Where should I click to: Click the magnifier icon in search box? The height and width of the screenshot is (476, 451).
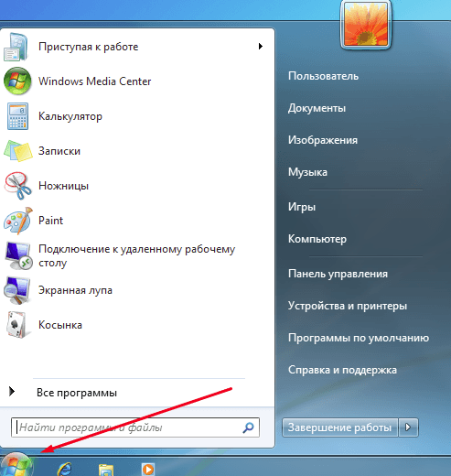click(248, 427)
